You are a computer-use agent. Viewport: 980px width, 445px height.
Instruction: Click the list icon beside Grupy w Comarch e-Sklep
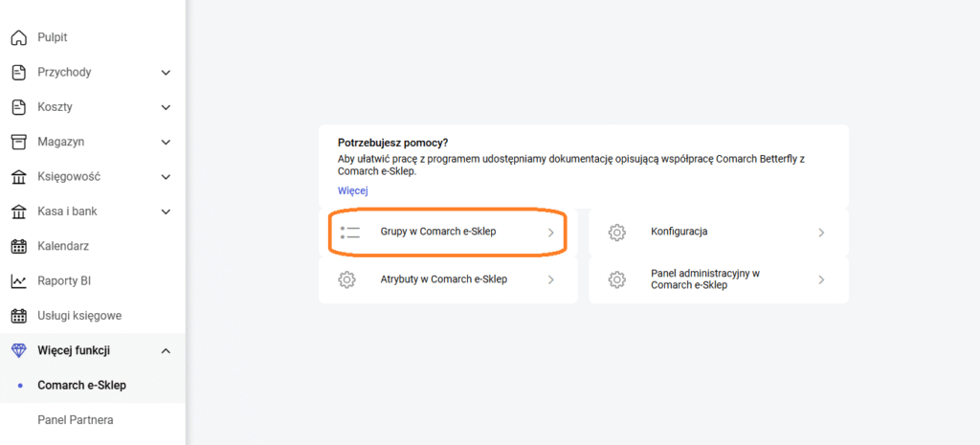coord(349,233)
